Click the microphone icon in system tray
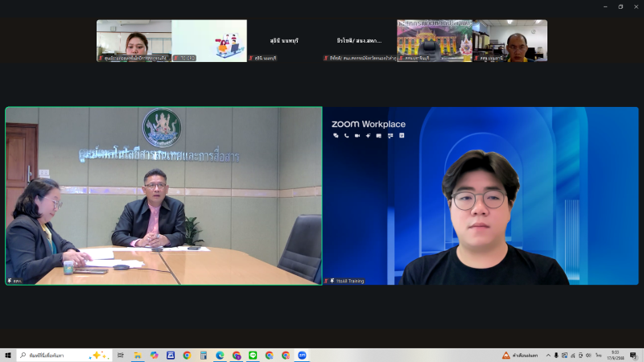644x362 pixels. coord(555,355)
